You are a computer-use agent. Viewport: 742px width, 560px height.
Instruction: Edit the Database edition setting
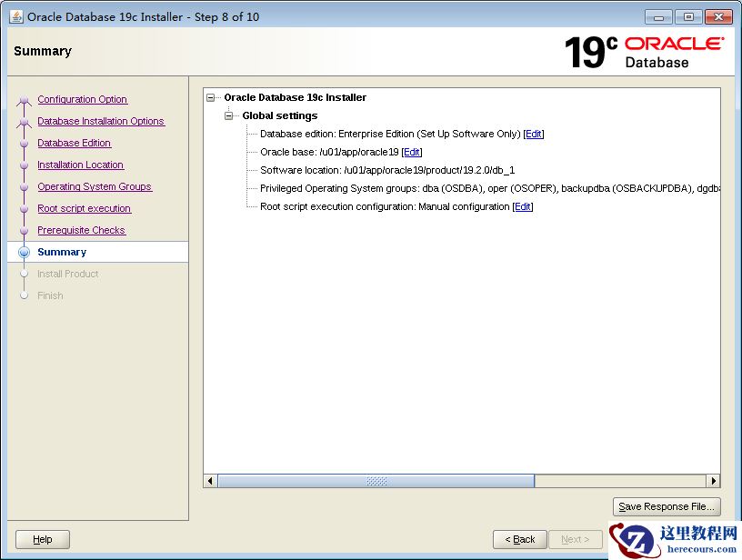[x=533, y=134]
